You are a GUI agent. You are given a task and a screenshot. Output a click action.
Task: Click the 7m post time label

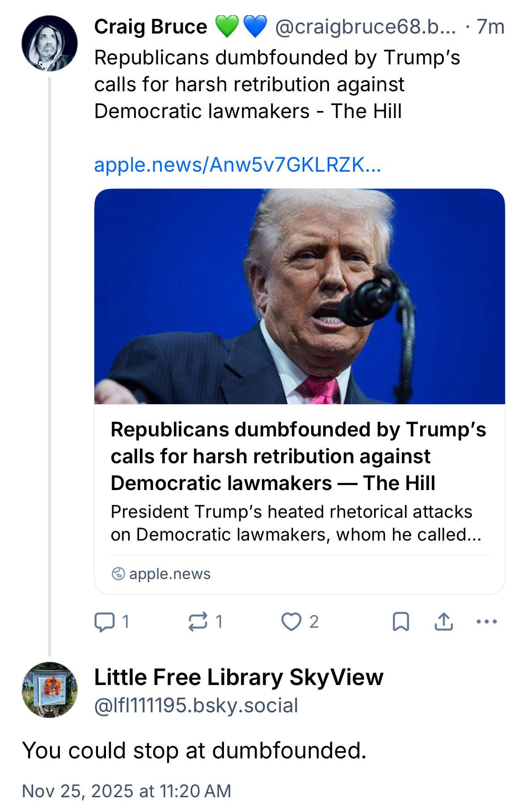pos(491,27)
